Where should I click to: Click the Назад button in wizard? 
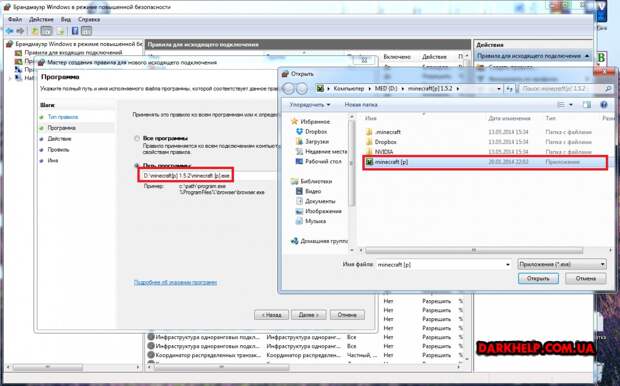271,315
